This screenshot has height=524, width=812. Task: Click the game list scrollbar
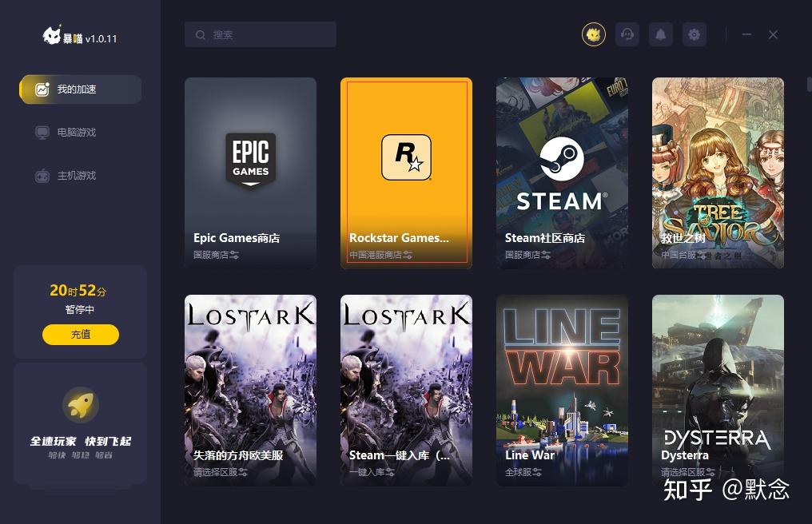coord(810,84)
